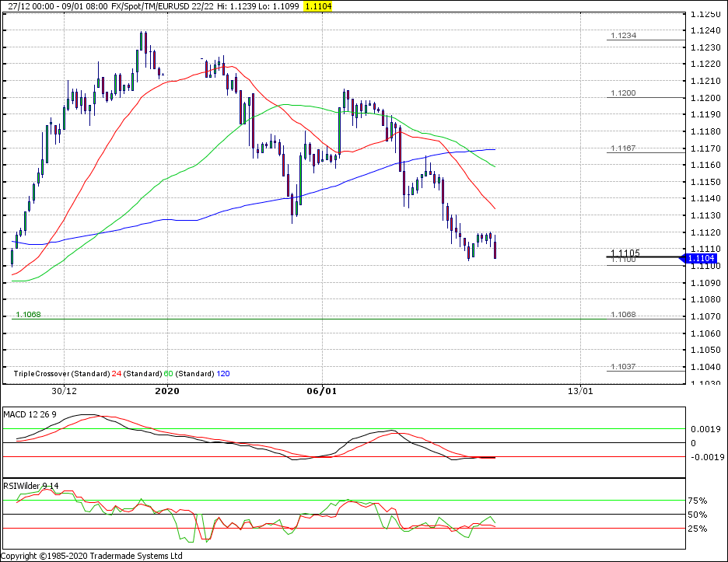This screenshot has height=562, width=728.
Task: Click the blue 120 moving average period
Action: pyautogui.click(x=223, y=374)
